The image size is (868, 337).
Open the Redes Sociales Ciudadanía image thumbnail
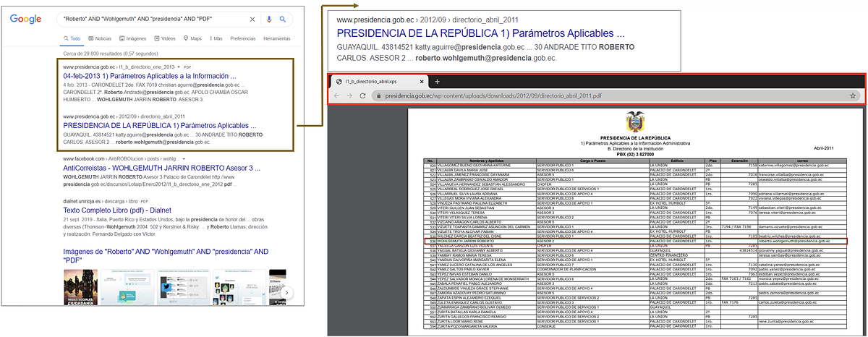80,286
